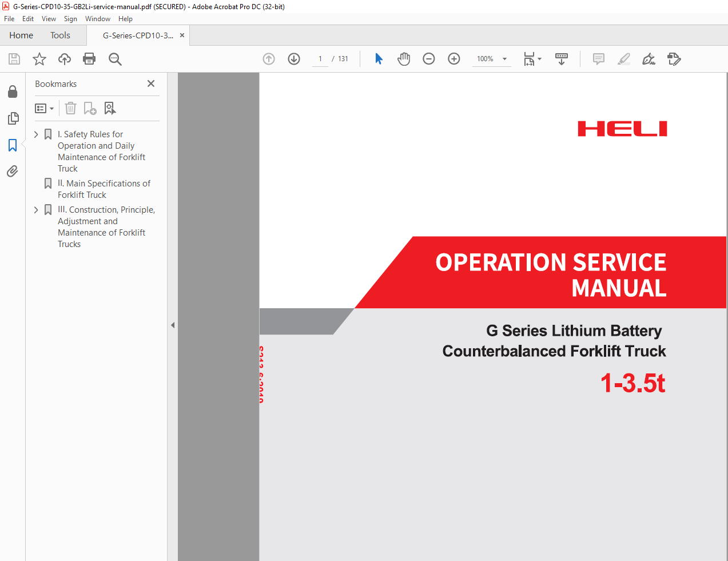
Task: Expand Safety Rules bookmark
Action: pos(36,134)
